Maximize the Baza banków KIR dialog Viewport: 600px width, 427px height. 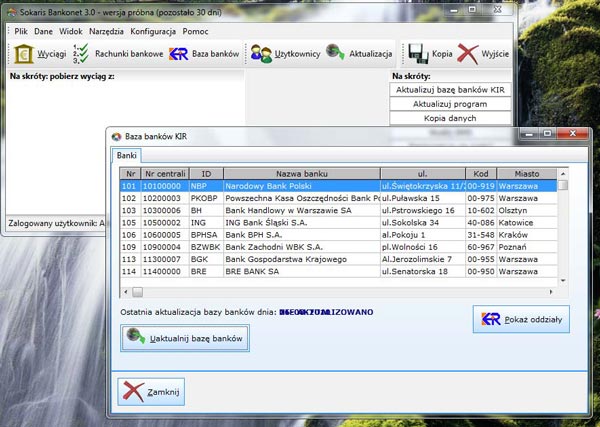(548, 133)
